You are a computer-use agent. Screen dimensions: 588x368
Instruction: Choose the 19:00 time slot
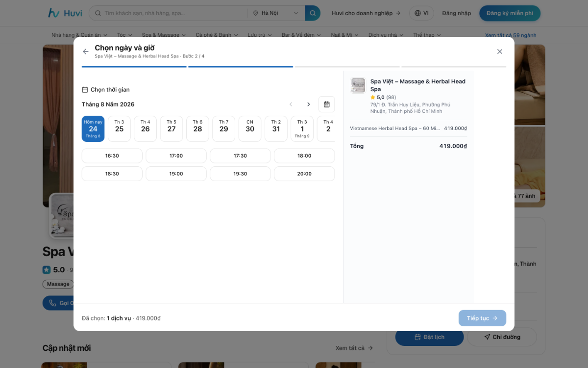[176, 174]
